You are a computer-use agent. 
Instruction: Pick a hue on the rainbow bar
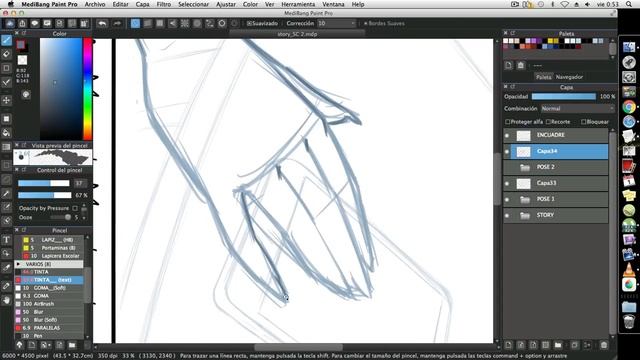[x=87, y=89]
